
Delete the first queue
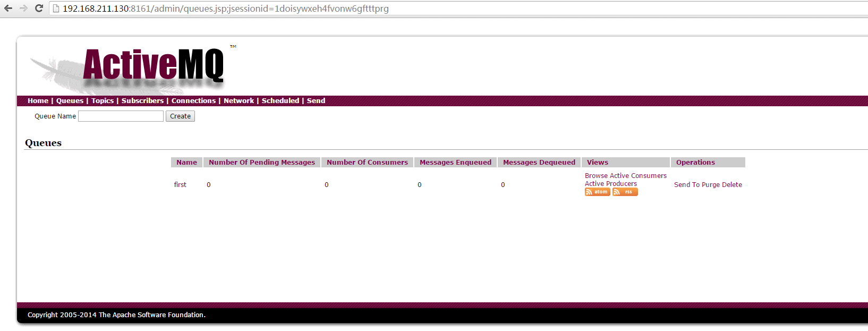point(732,185)
